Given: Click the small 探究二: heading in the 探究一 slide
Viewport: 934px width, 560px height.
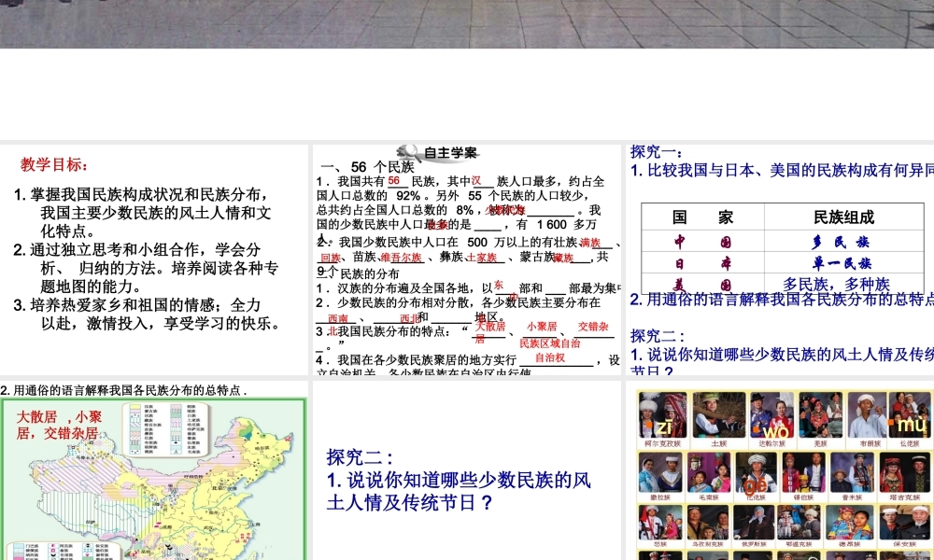Looking at the screenshot, I should click(658, 336).
